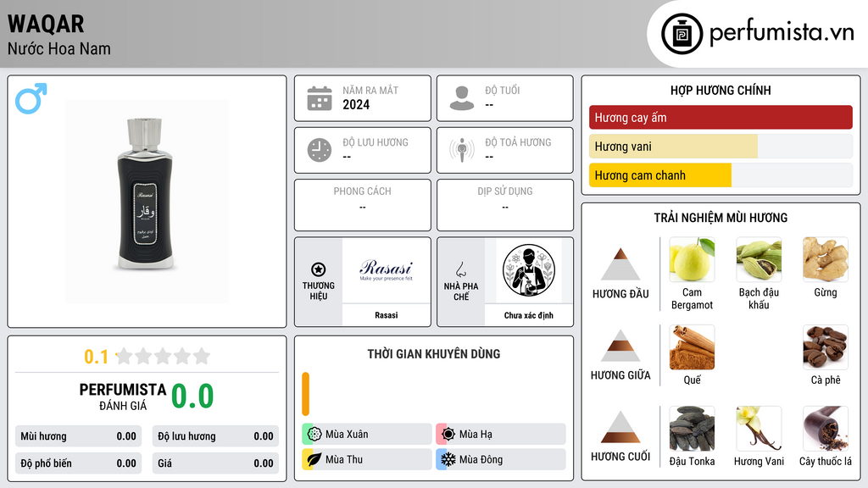Click the Quế cinnamon note image

tap(692, 347)
